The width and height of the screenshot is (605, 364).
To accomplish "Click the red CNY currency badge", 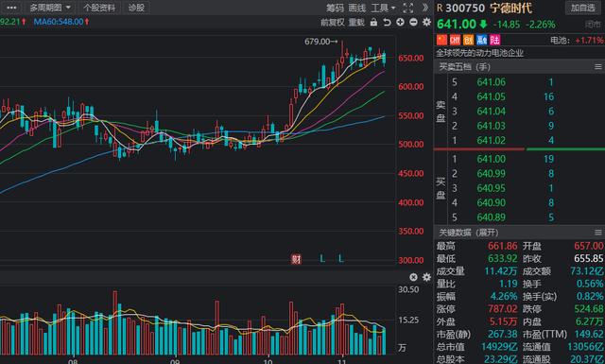I will pyautogui.click(x=456, y=40).
